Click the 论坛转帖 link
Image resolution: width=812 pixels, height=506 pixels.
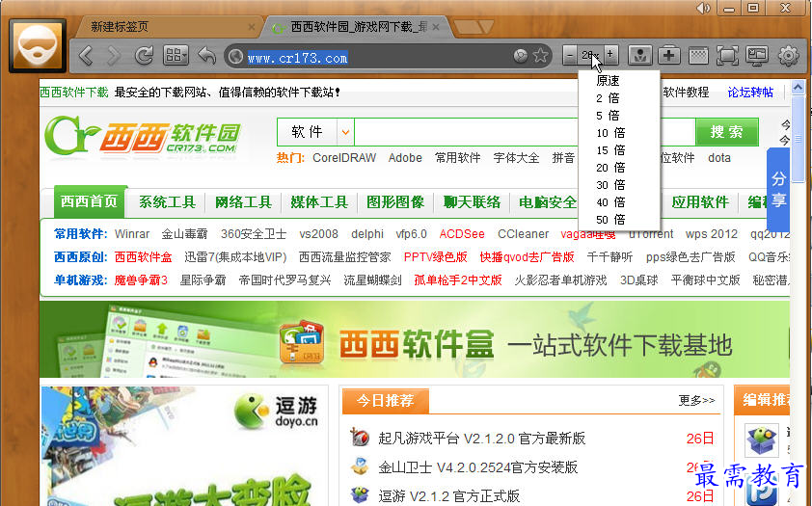click(x=750, y=93)
